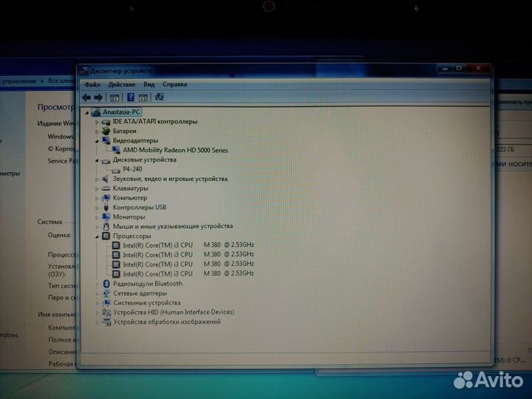
Task: Click the sound devices speaker icon
Action: [x=106, y=179]
